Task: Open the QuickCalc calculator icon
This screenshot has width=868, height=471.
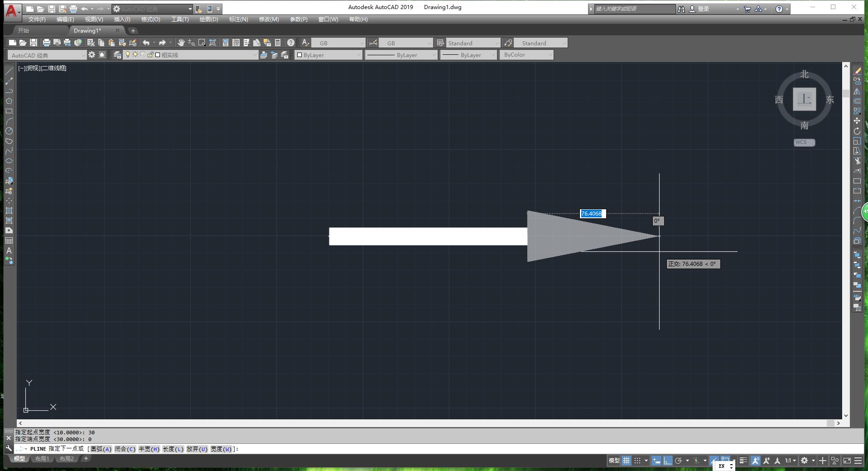Action: click(278, 43)
